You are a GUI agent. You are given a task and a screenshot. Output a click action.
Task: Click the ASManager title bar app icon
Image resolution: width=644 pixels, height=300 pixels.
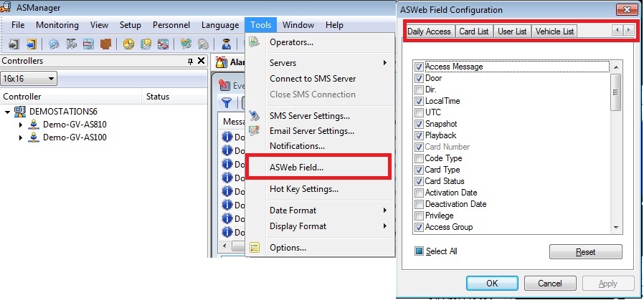tap(5, 8)
